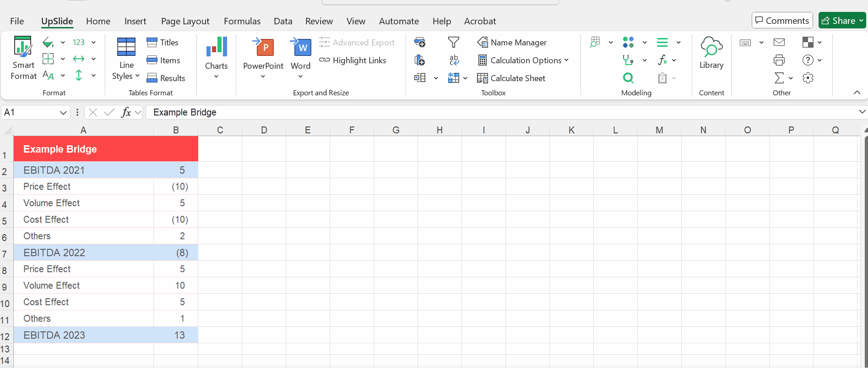Click the envelope mail icon in Other
This screenshot has height=368, width=868.
click(x=779, y=42)
